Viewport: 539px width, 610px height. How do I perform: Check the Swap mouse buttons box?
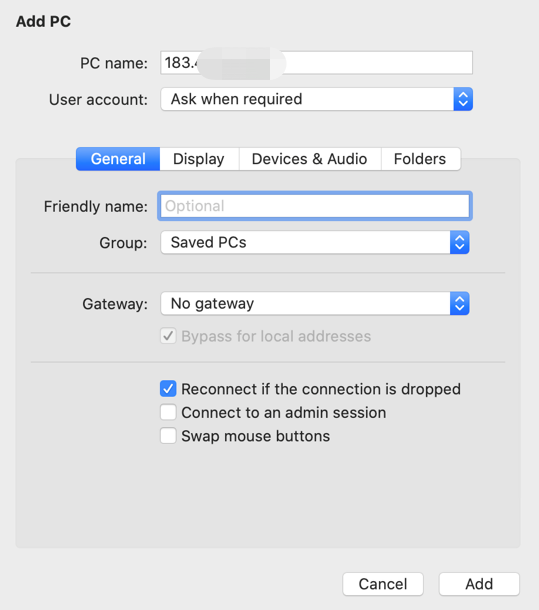[168, 436]
